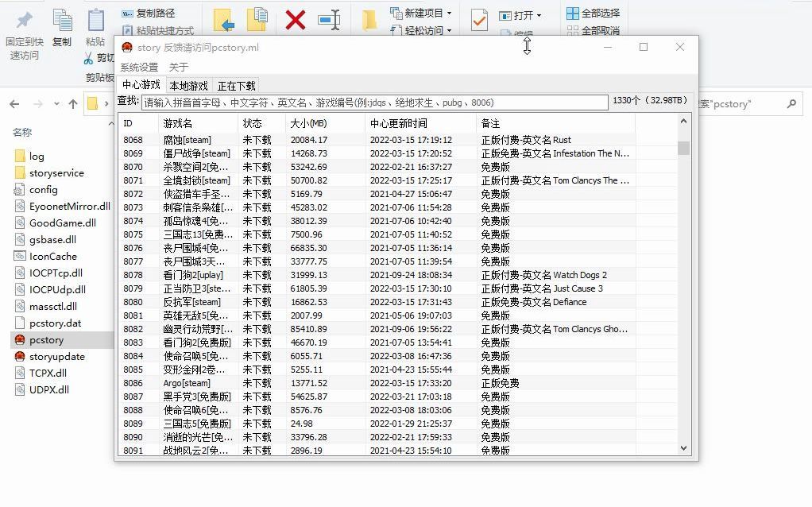This screenshot has width=812, height=507.
Task: Select the IOCPUdp.dll file
Action: click(x=50, y=289)
